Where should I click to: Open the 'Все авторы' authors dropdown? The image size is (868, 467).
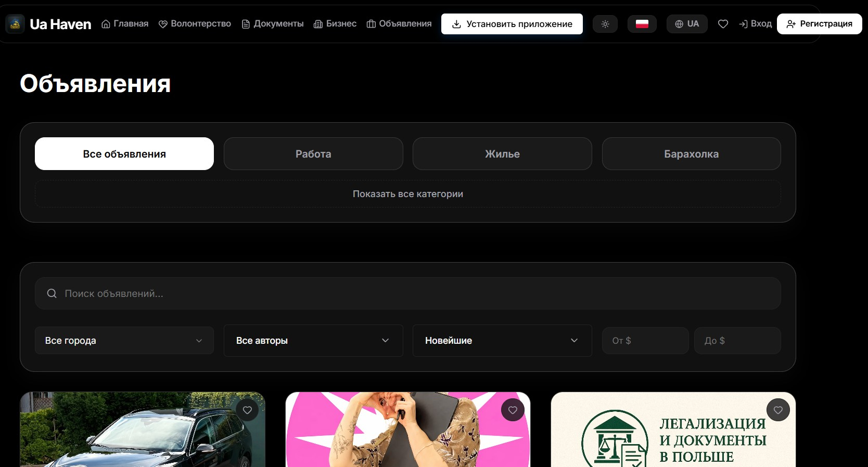pos(313,341)
